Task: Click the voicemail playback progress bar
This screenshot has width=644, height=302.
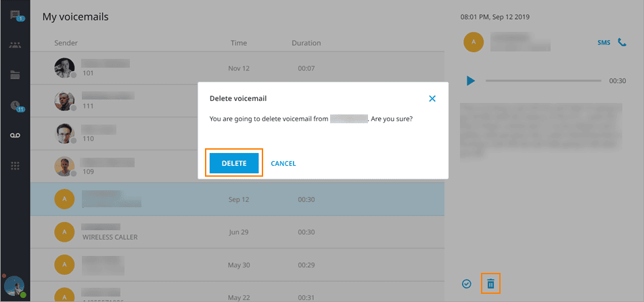Action: (x=543, y=81)
